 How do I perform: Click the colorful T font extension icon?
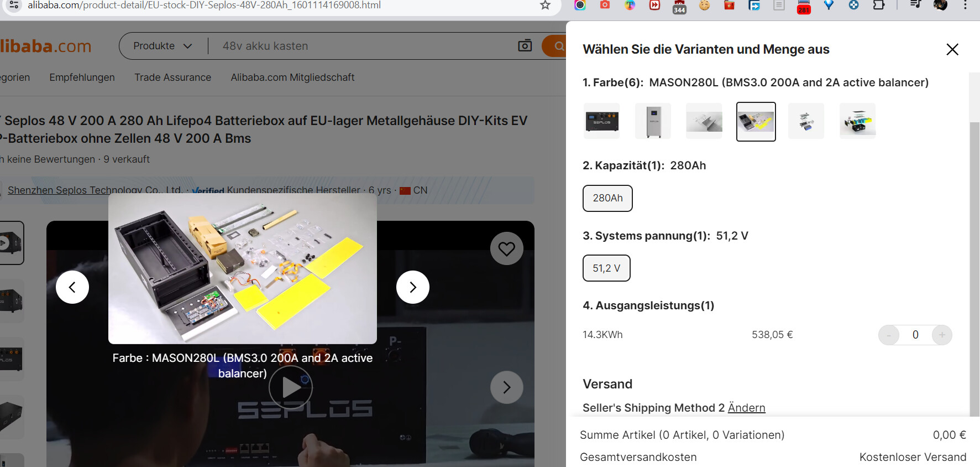[630, 5]
